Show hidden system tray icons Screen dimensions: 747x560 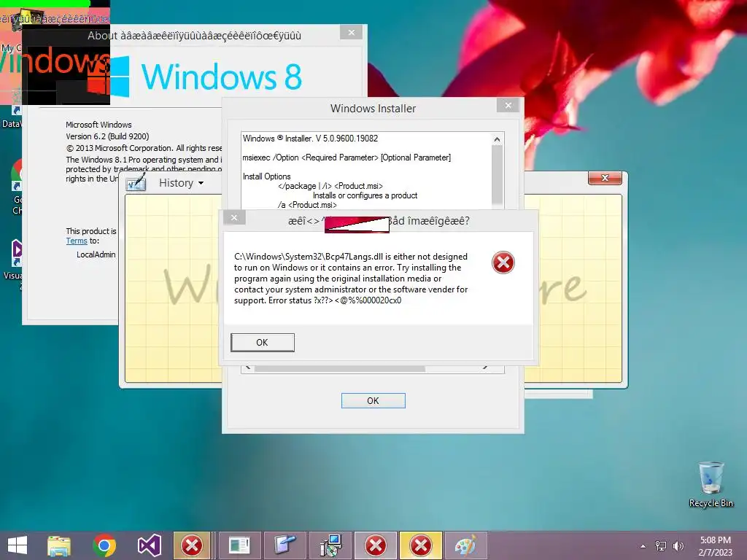point(643,546)
